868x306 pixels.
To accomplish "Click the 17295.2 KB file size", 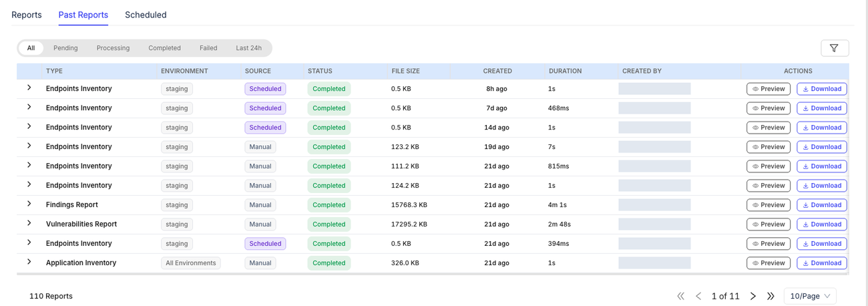I will tap(409, 224).
